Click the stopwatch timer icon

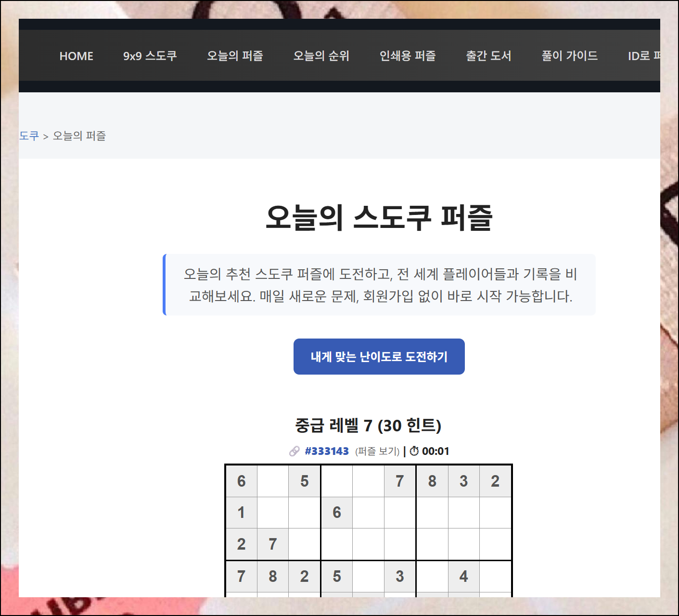tap(414, 451)
